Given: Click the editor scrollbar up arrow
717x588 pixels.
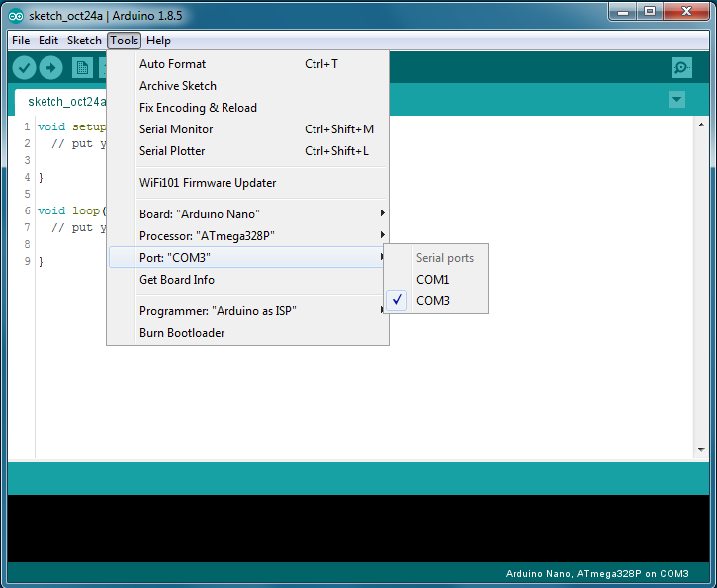Looking at the screenshot, I should point(701,125).
